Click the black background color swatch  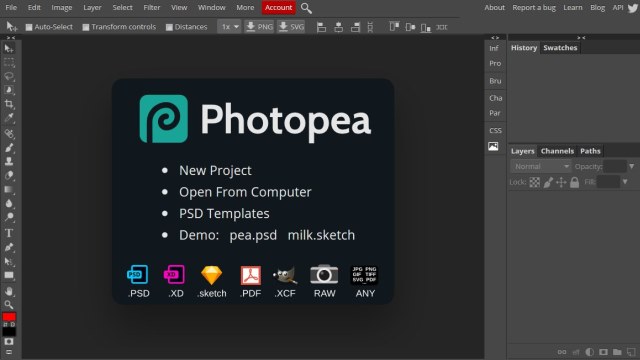click(x=9, y=331)
